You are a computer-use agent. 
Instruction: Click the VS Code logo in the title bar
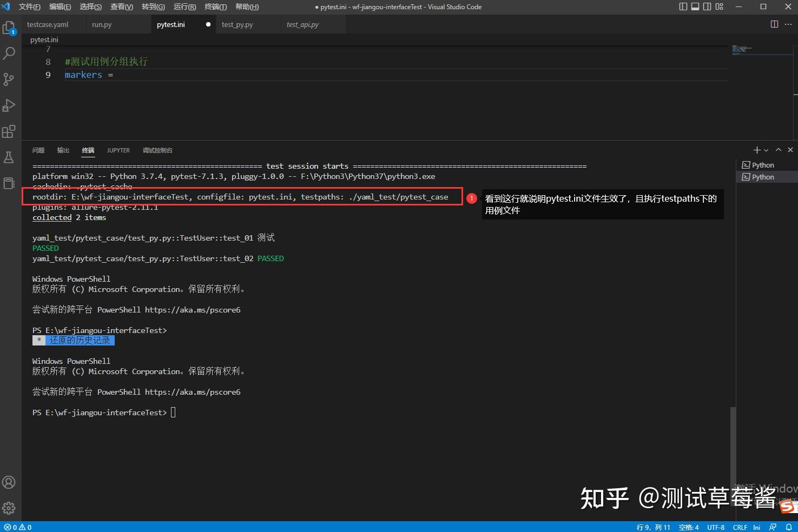coord(6,6)
